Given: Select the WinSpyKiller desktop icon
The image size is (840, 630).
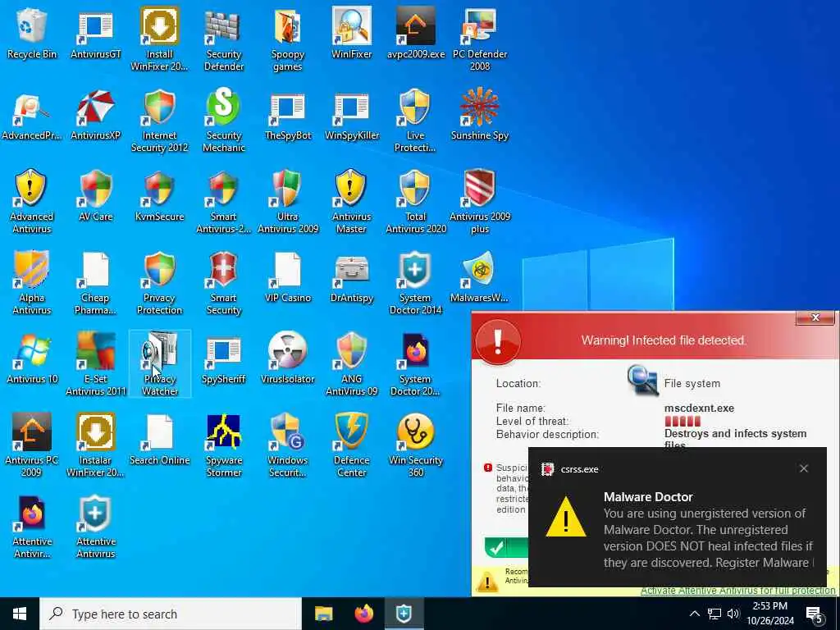Looking at the screenshot, I should click(x=351, y=115).
